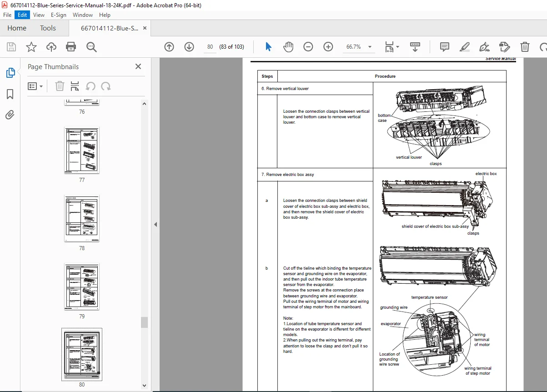Click 'shield cover of electric box sub-assy' label
Viewport: 547px width, 392px height.
click(435, 226)
